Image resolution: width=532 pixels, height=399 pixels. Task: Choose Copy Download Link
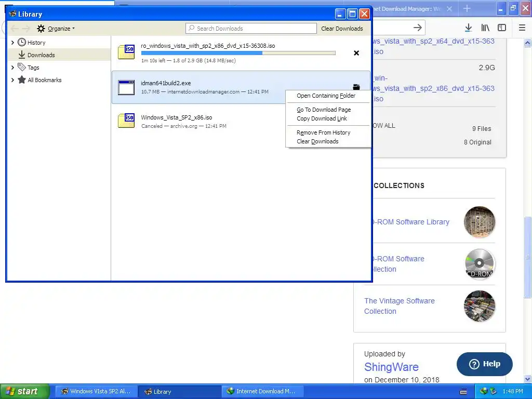click(x=322, y=118)
